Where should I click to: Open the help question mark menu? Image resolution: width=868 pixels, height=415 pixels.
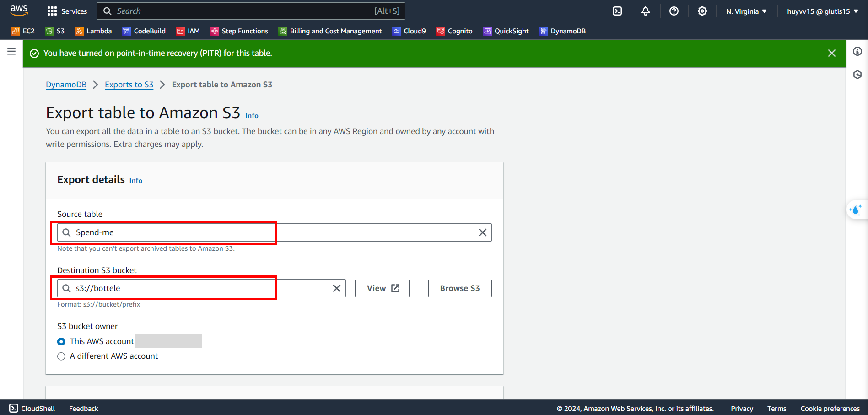click(674, 11)
